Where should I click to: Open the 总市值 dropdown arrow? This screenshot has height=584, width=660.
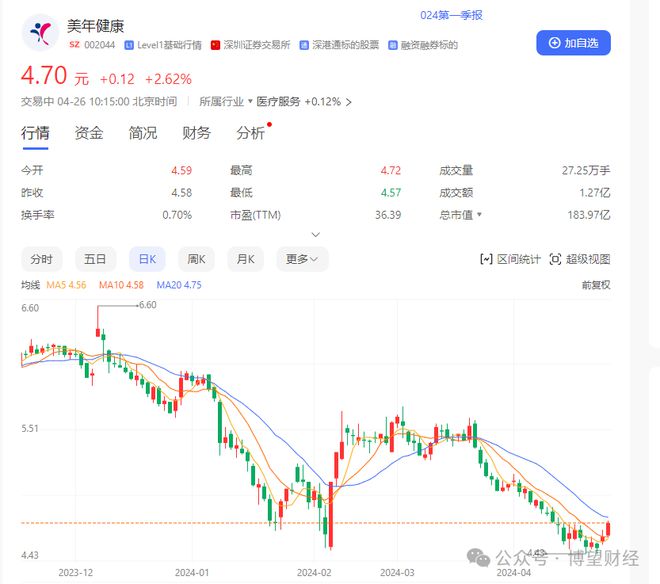pyautogui.click(x=479, y=215)
